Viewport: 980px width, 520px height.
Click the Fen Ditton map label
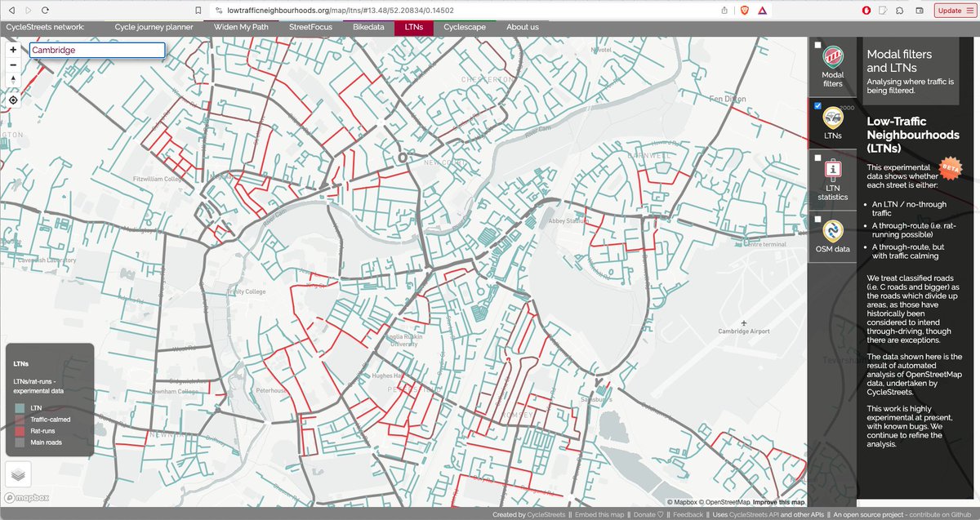pyautogui.click(x=726, y=98)
